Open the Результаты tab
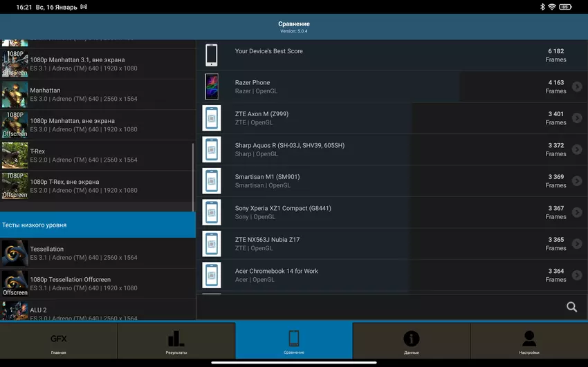Viewport: 588px width, 367px height. click(x=176, y=341)
